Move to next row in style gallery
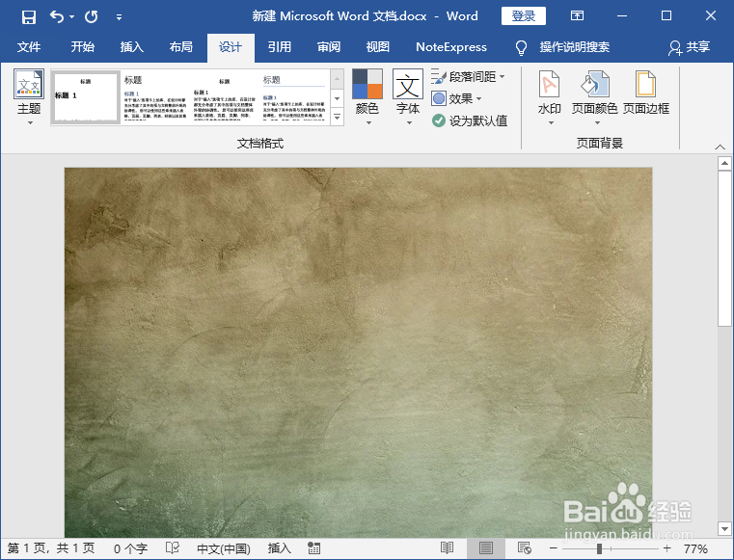Screen dimensions: 734x560 pyautogui.click(x=337, y=98)
